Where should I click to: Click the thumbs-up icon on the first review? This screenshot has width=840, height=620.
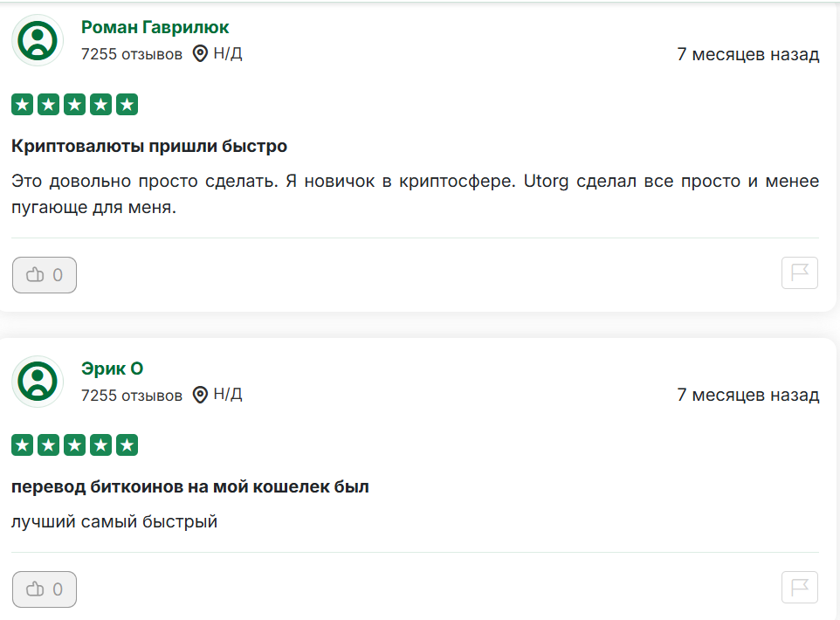[33, 274]
